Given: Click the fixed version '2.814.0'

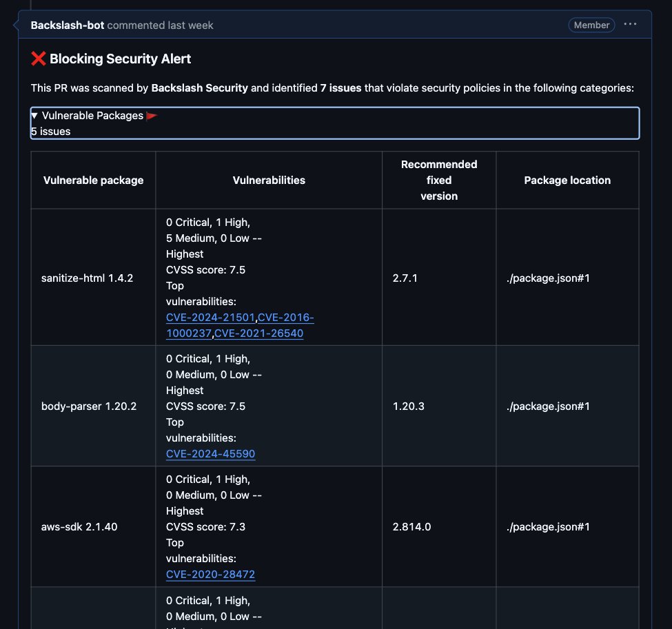Looking at the screenshot, I should point(412,527).
